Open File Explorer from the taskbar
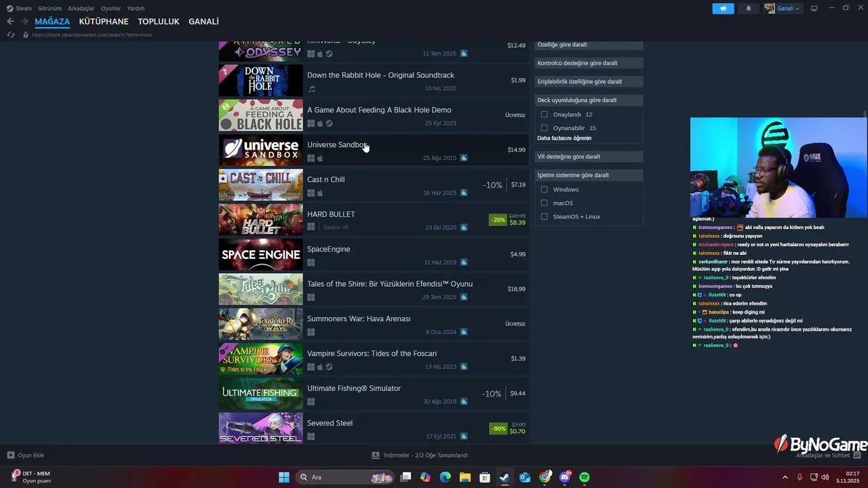Image resolution: width=868 pixels, height=488 pixels. click(465, 477)
